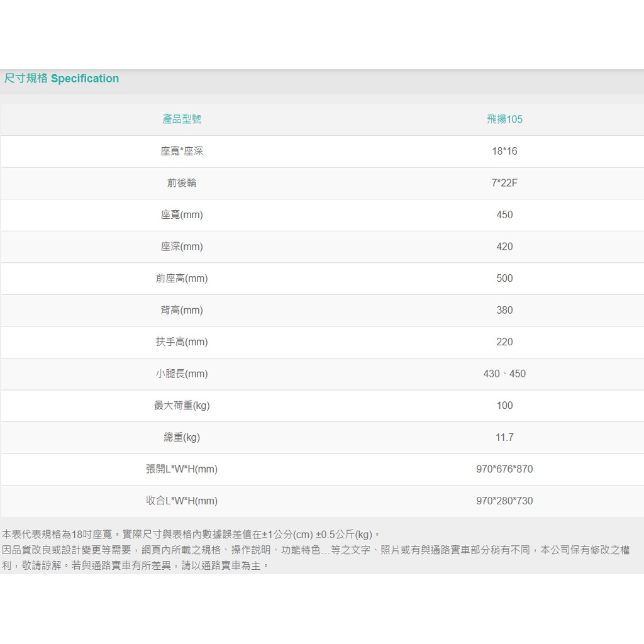Click the 扶手高(mm) row label
The height and width of the screenshot is (644, 644).
182,341
